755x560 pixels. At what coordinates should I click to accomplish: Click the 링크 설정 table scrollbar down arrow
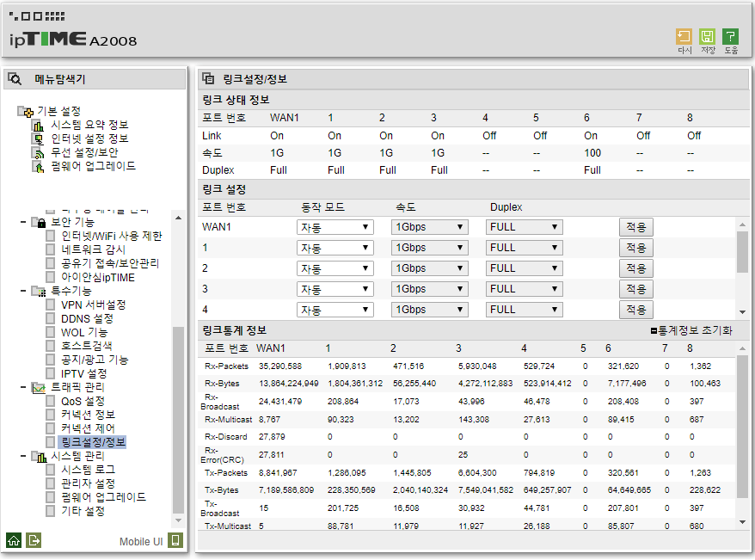pyautogui.click(x=742, y=312)
